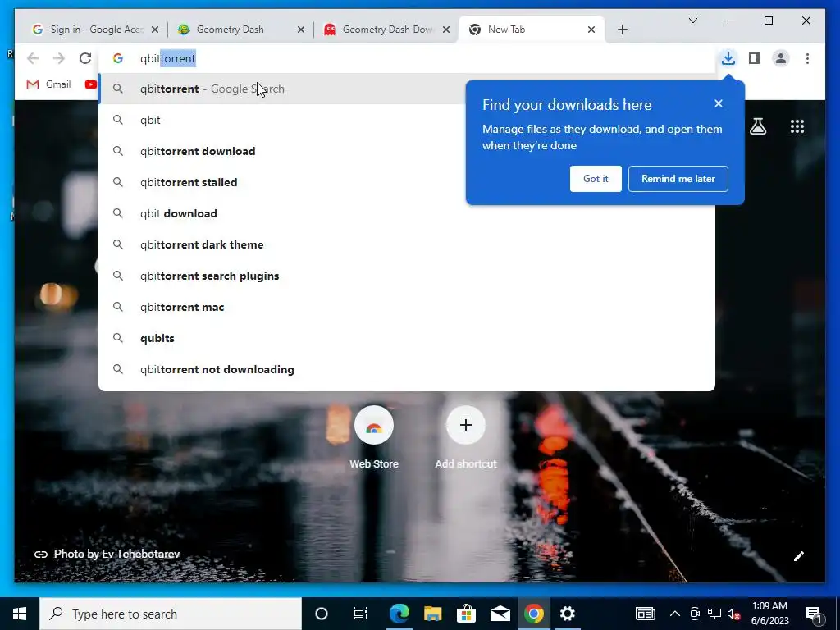
Task: Click the customize page pencil icon
Action: coord(799,556)
